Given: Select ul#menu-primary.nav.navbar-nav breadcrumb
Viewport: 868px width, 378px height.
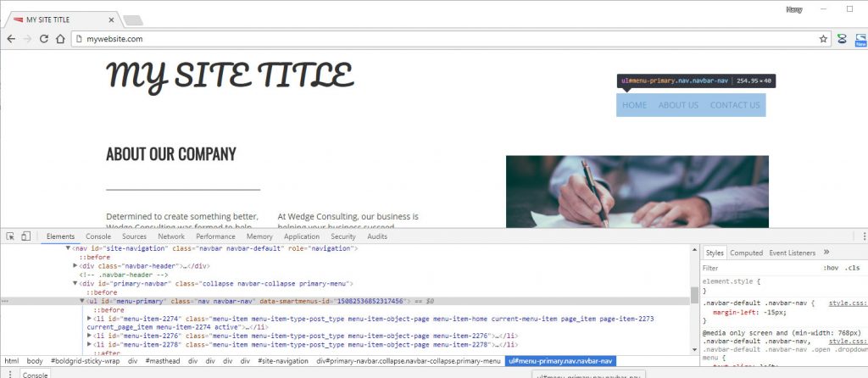Looking at the screenshot, I should pyautogui.click(x=560, y=361).
